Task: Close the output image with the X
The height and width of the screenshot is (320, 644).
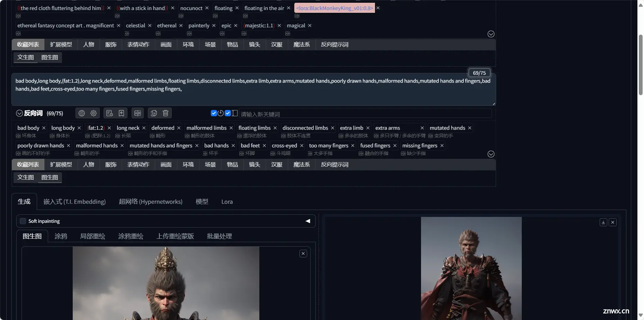Action: click(612, 222)
